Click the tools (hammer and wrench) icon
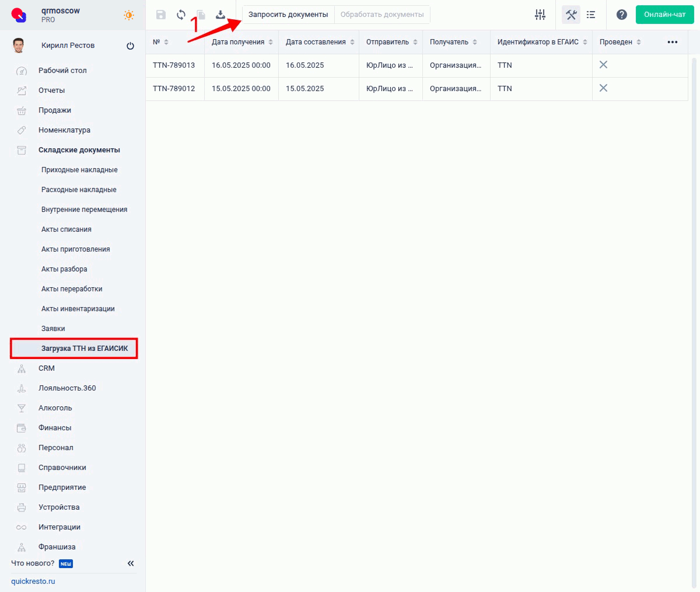 [571, 15]
